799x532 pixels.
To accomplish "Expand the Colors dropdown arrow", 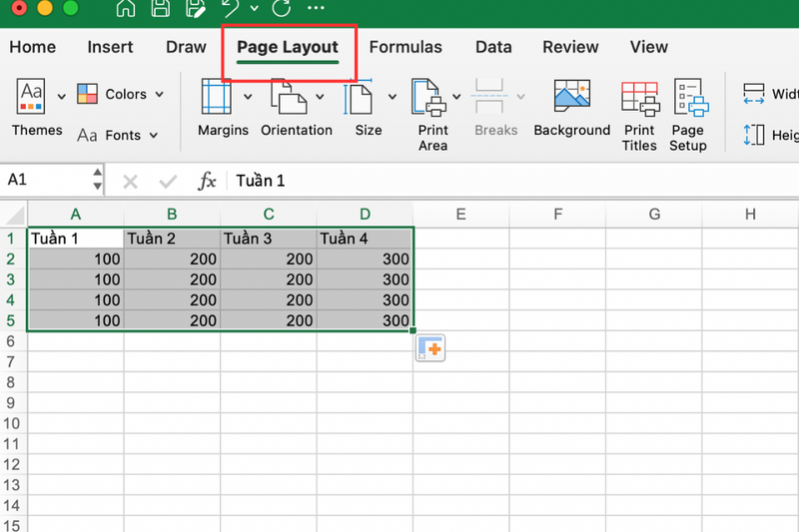I will pos(160,94).
